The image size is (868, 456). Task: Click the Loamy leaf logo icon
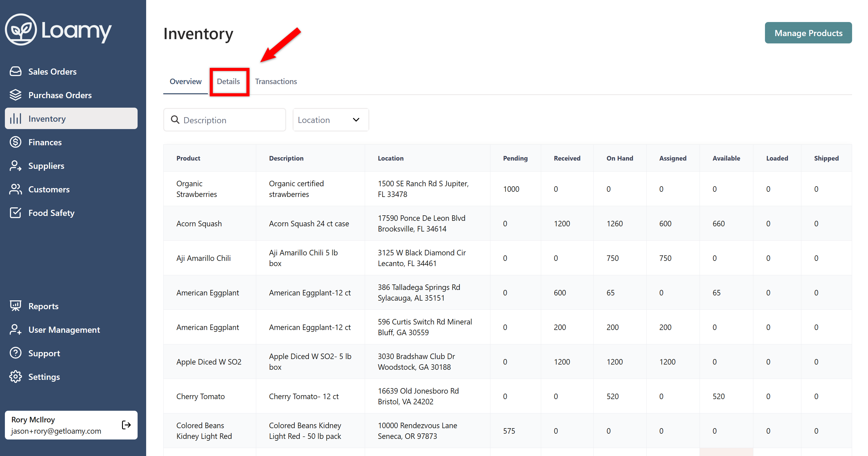[21, 30]
